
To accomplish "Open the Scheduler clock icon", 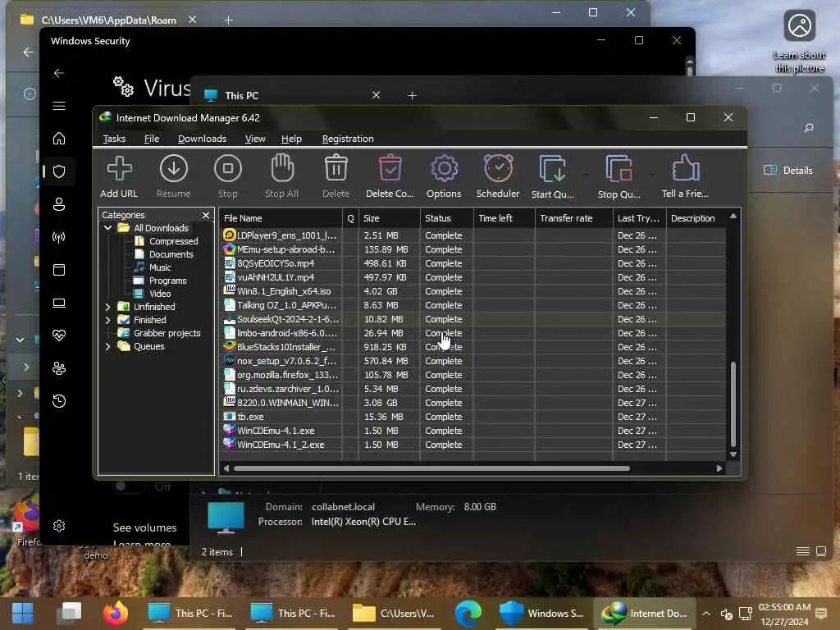I will (498, 169).
